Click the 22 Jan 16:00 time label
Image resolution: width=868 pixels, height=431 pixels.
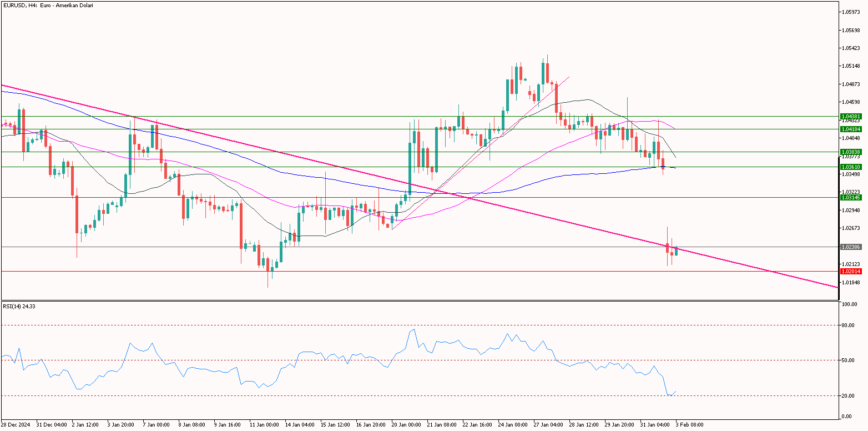pos(477,425)
